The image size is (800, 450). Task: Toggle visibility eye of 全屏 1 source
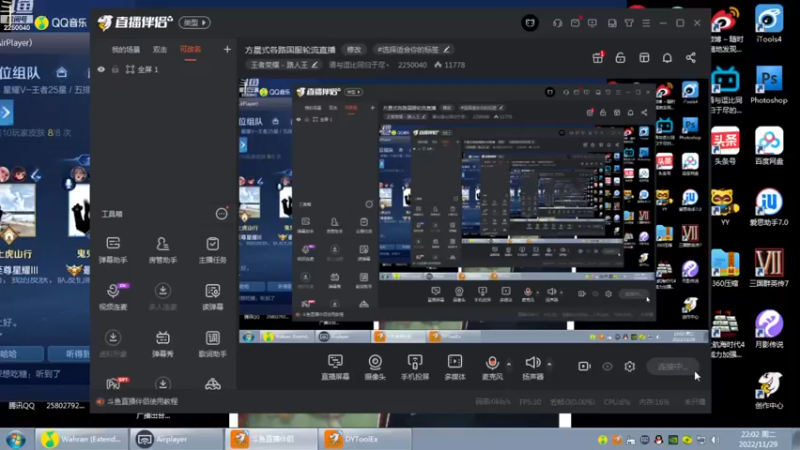(x=101, y=69)
